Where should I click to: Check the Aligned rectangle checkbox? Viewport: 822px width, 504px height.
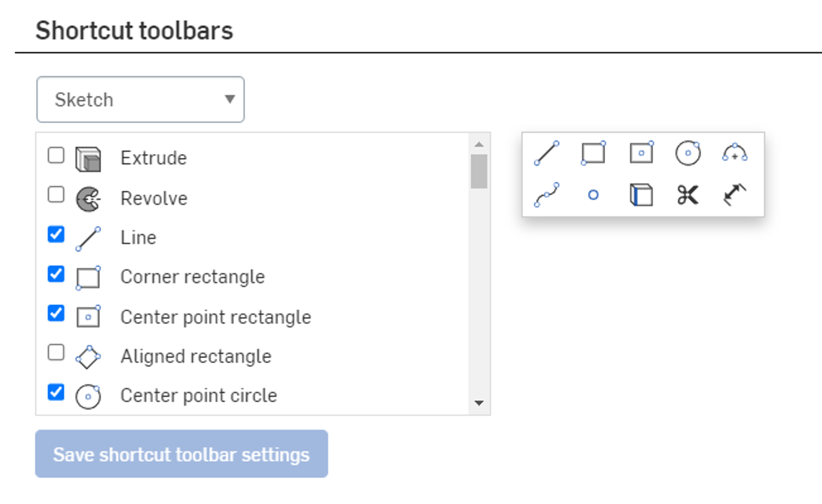[55, 353]
